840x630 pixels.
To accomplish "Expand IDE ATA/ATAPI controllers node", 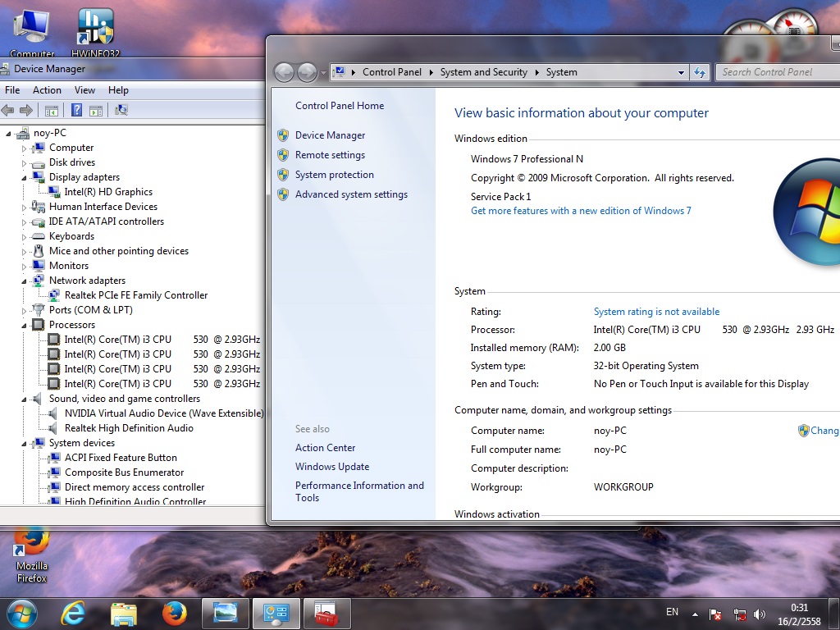I will click(24, 221).
